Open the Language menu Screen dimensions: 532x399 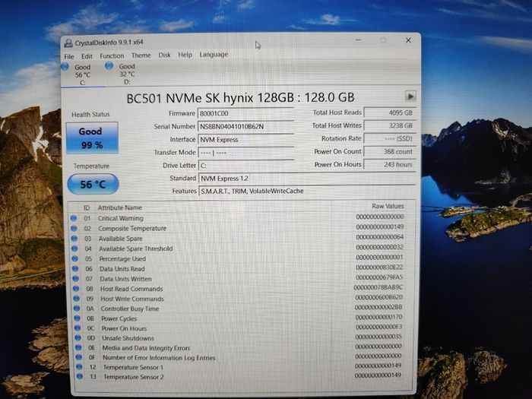click(214, 54)
